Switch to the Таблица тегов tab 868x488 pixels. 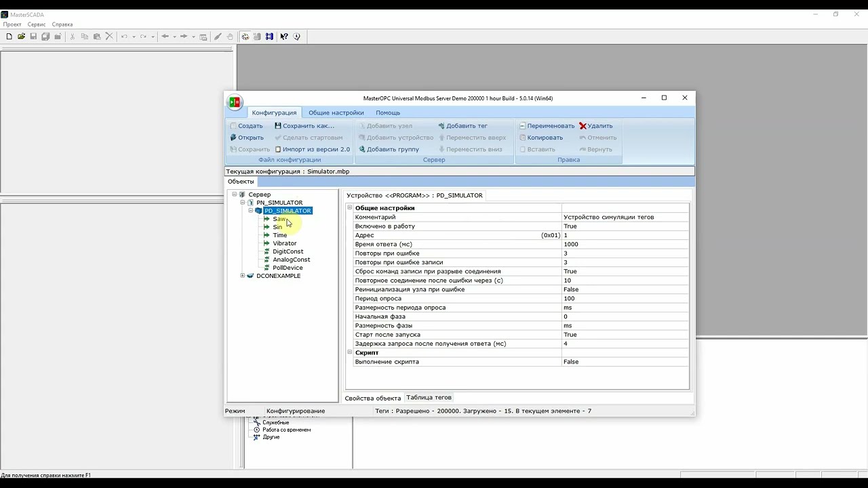point(429,397)
